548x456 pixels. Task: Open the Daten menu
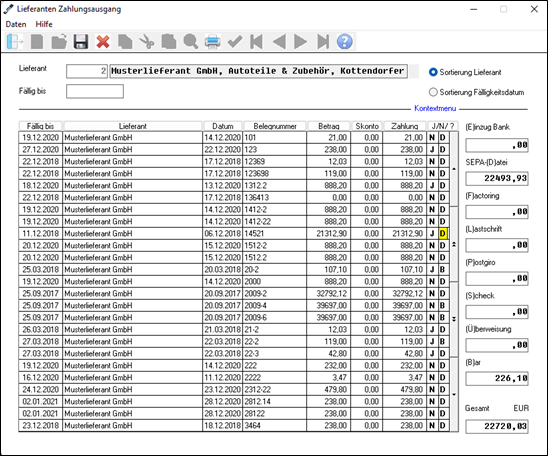[x=16, y=24]
